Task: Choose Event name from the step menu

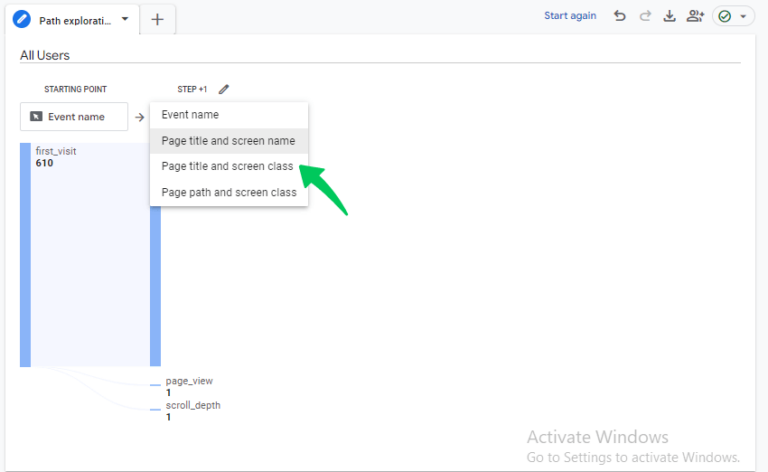Action: [190, 115]
